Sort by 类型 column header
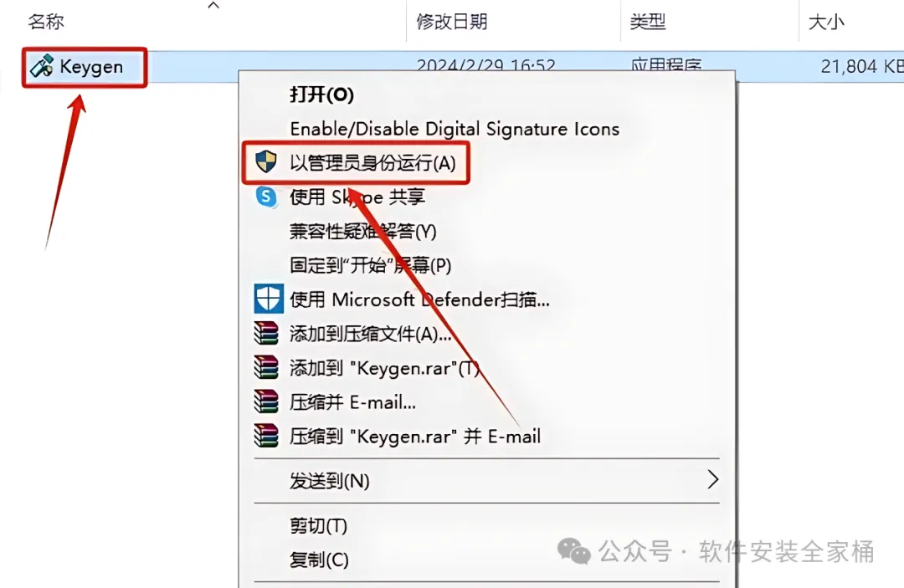 (x=647, y=22)
